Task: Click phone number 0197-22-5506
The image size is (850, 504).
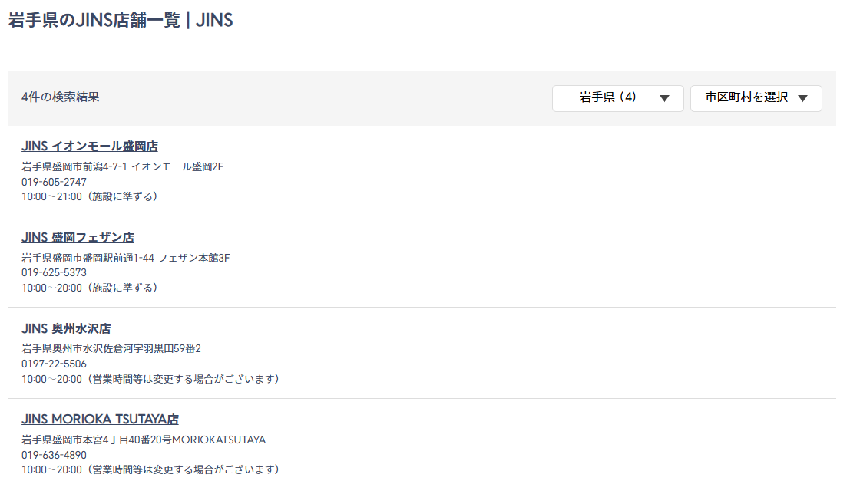Action: click(54, 364)
